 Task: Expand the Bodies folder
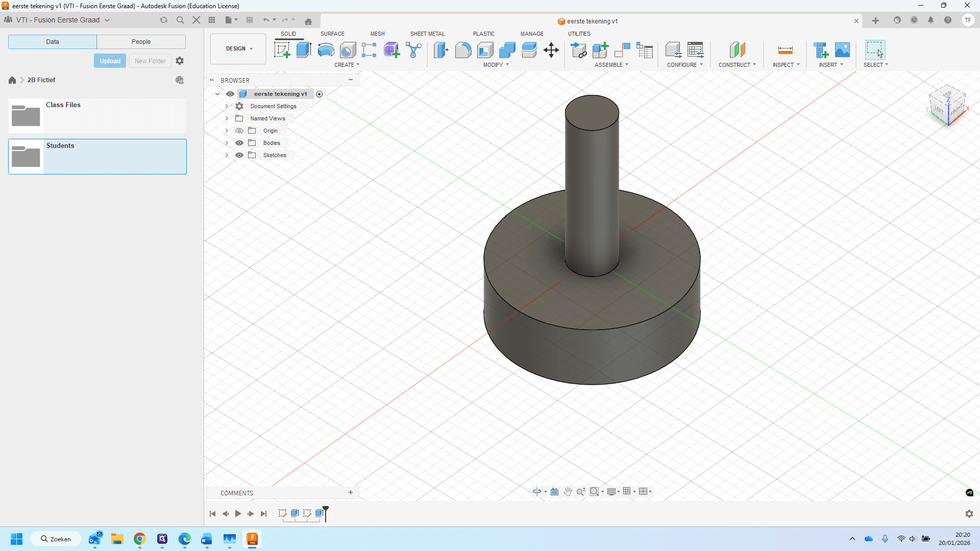(x=227, y=143)
